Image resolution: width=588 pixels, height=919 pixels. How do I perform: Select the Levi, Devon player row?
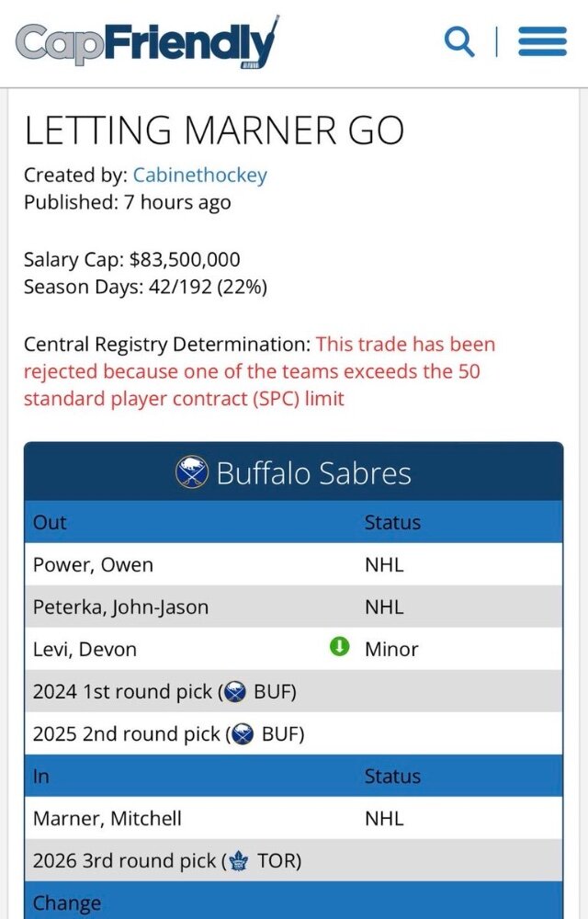pos(293,649)
